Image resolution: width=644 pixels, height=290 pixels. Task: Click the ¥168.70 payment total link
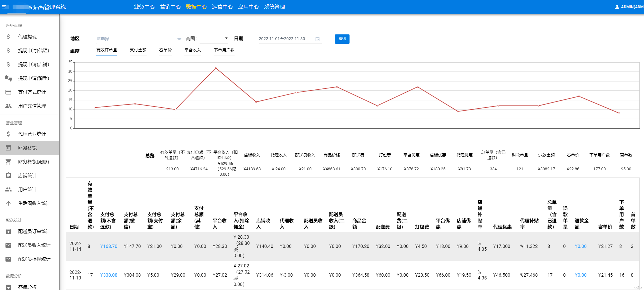click(109, 246)
